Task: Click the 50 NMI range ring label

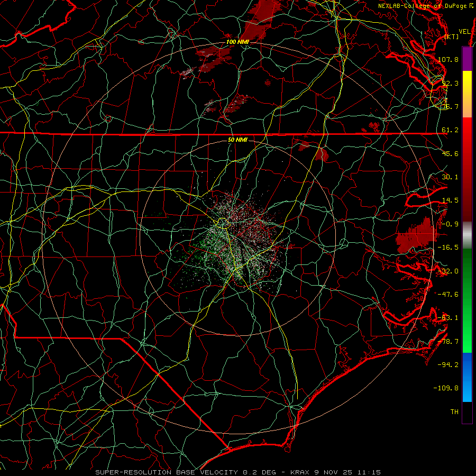Action: tap(237, 140)
